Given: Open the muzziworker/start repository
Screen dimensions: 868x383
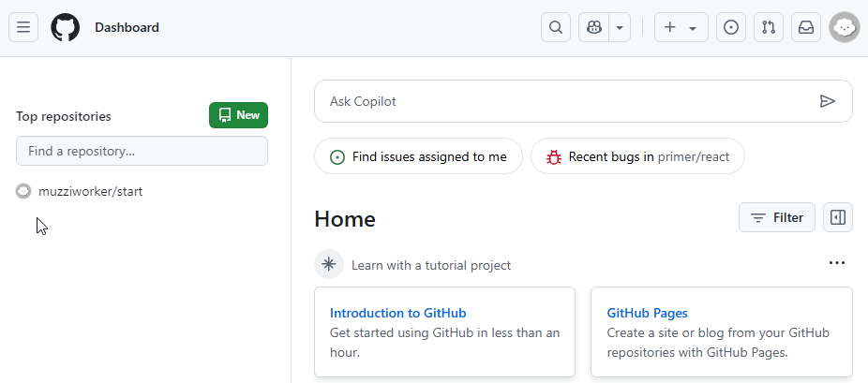Looking at the screenshot, I should pyautogui.click(x=90, y=191).
